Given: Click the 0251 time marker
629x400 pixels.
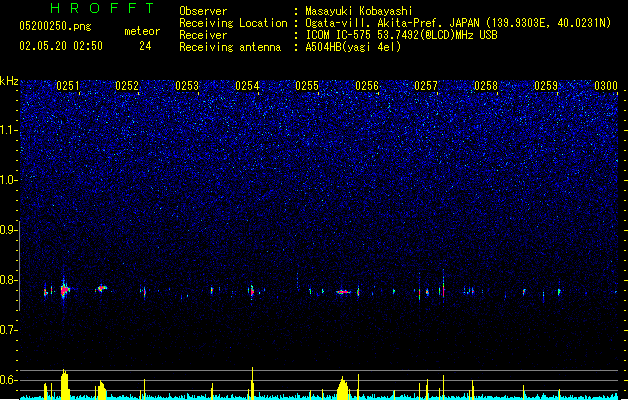Looking at the screenshot, I should [x=68, y=86].
